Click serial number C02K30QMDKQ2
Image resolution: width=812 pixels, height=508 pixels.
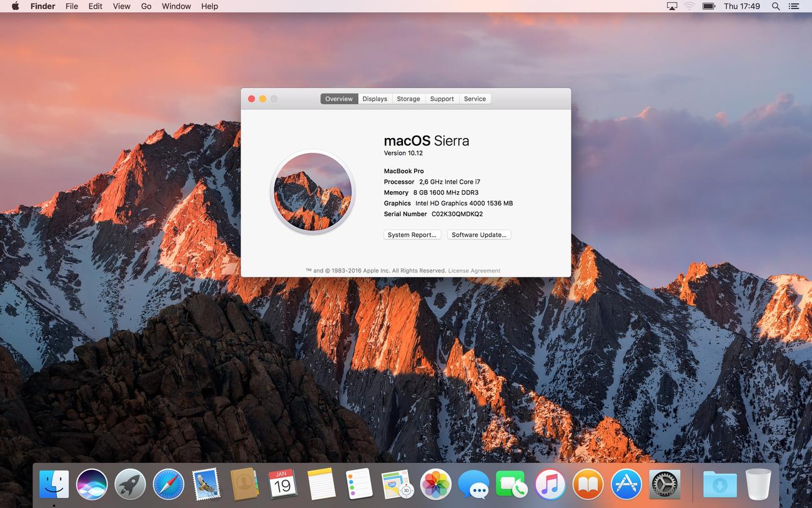click(x=457, y=214)
